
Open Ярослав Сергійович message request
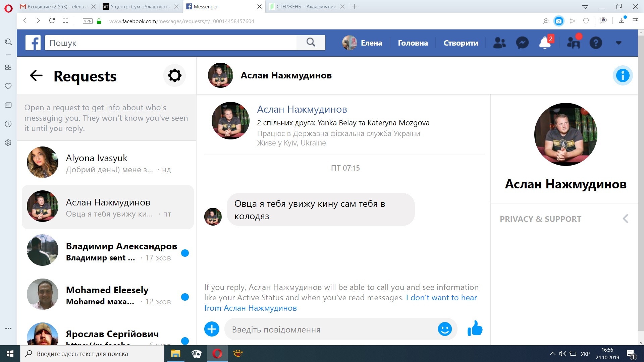coord(108,334)
